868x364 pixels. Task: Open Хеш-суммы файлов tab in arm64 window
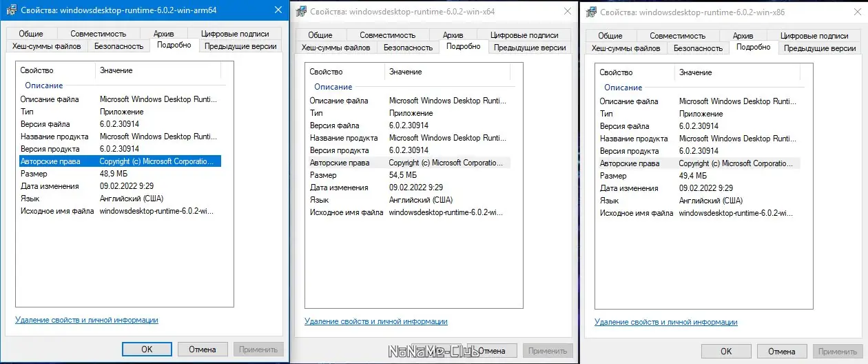click(x=47, y=46)
